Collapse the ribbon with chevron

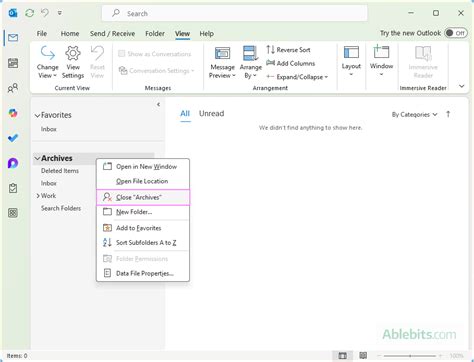[462, 86]
